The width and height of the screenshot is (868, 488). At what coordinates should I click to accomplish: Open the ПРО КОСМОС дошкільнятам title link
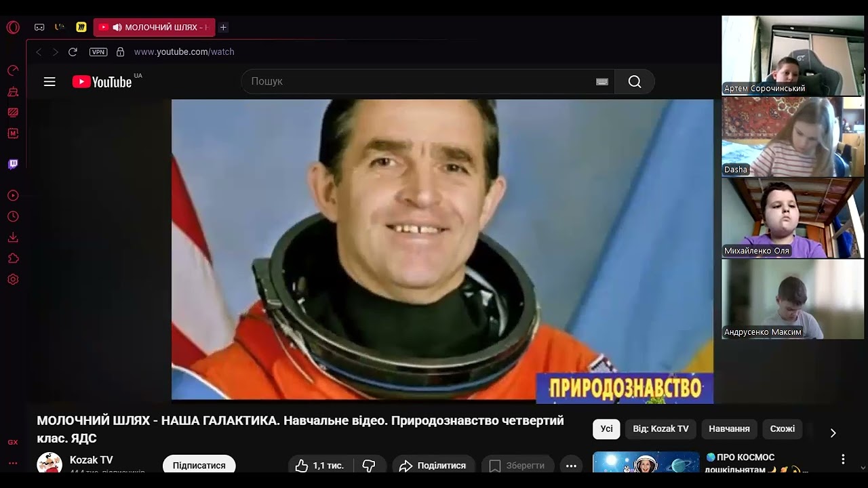[756, 463]
